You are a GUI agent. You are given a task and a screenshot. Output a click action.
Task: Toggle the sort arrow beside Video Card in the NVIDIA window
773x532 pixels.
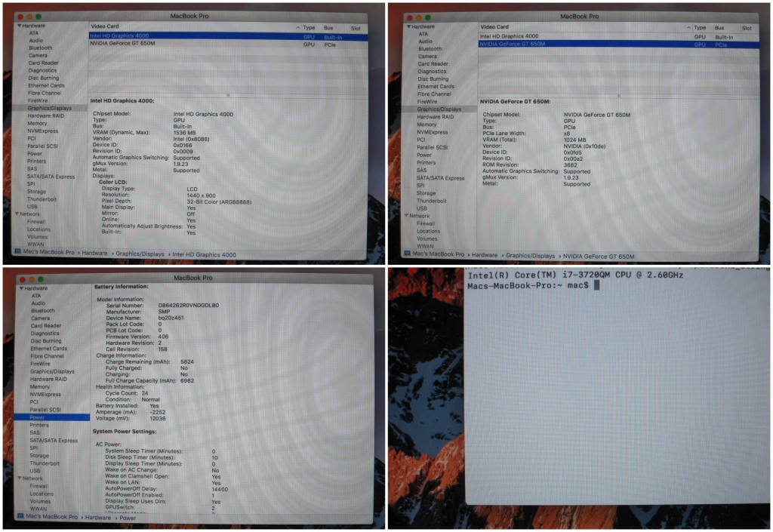click(688, 28)
